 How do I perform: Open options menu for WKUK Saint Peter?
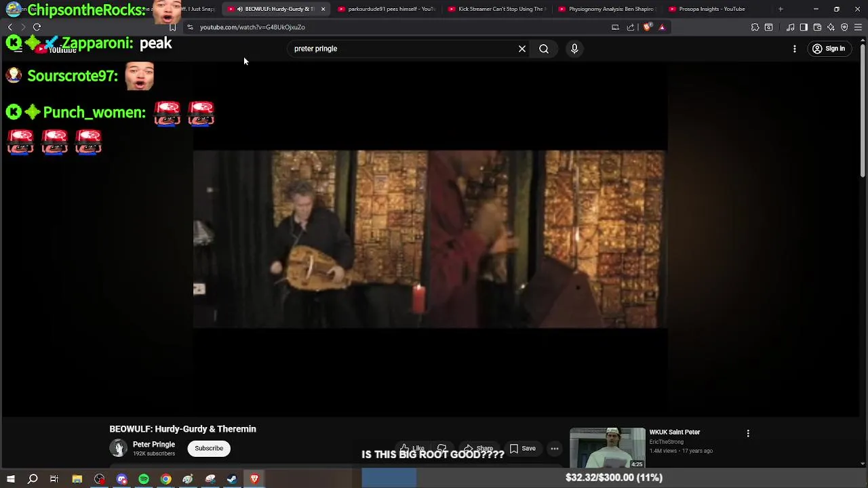click(748, 433)
